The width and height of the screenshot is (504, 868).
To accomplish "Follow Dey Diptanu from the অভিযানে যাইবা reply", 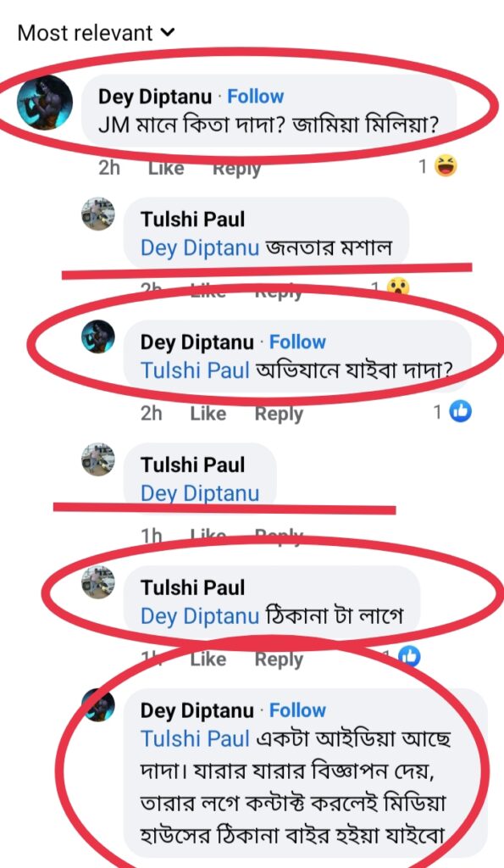I will coord(297,342).
